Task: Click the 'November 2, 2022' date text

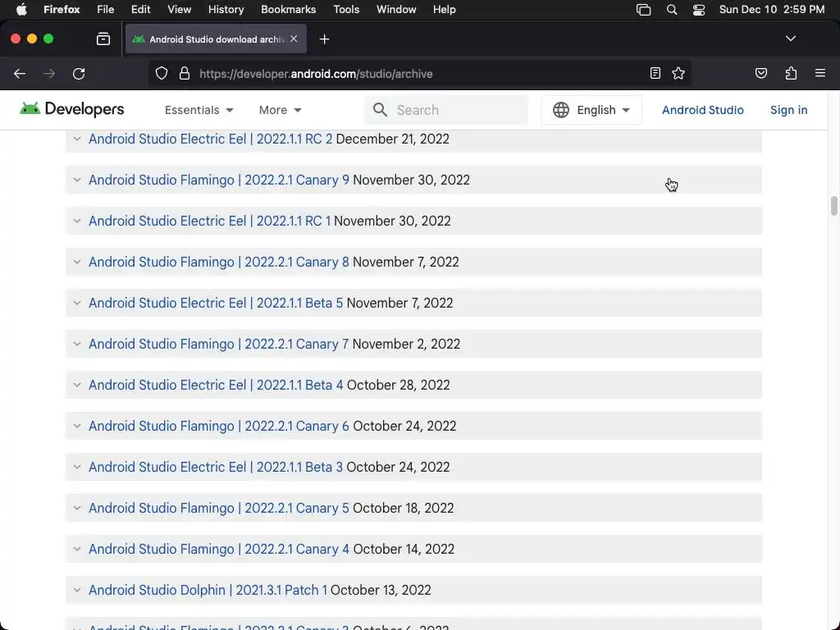Action: tap(406, 344)
